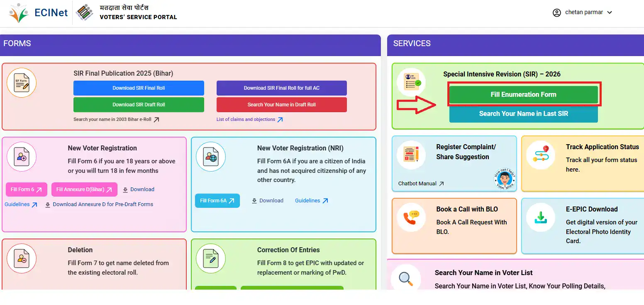
Task: Click the Deletion form icon
Action: pos(22,258)
